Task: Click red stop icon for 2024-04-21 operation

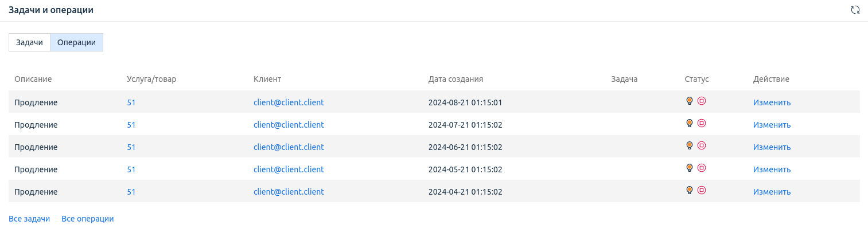Action: (x=701, y=191)
